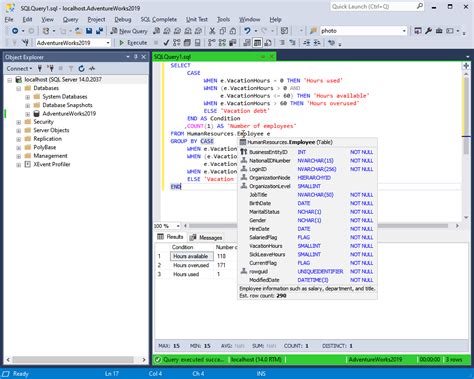
Task: Click the Open File folder icon
Action: coord(78,31)
